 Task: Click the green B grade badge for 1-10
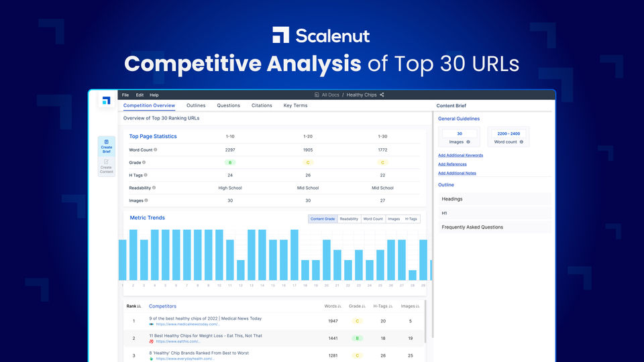(230, 162)
